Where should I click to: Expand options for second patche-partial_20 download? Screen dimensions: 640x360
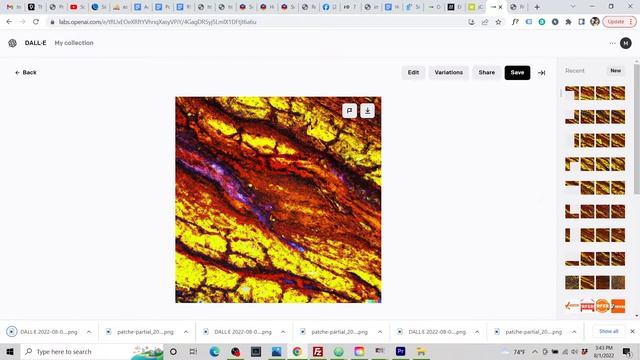pyautogui.click(x=380, y=332)
